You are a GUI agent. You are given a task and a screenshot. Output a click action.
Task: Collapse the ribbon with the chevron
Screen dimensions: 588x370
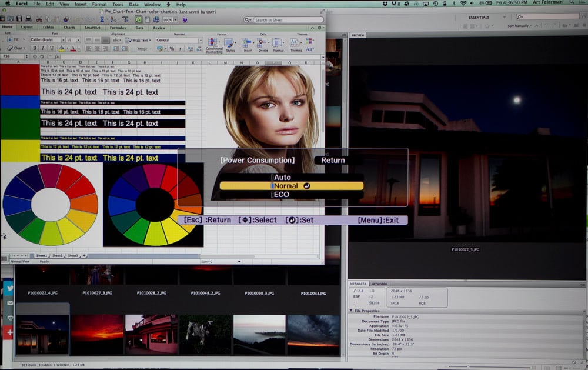click(312, 28)
